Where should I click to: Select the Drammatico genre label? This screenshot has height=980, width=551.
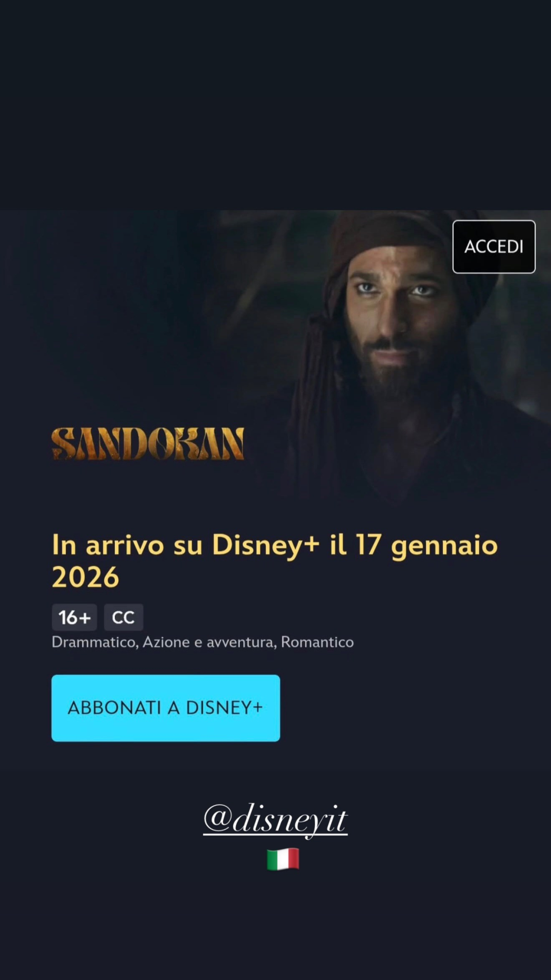[x=95, y=642]
